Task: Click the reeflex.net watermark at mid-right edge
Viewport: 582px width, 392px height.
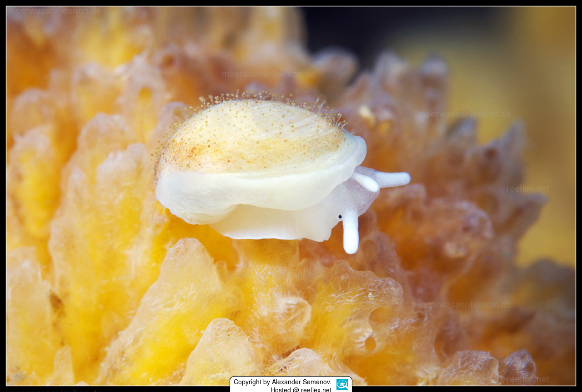Action: [x=527, y=189]
